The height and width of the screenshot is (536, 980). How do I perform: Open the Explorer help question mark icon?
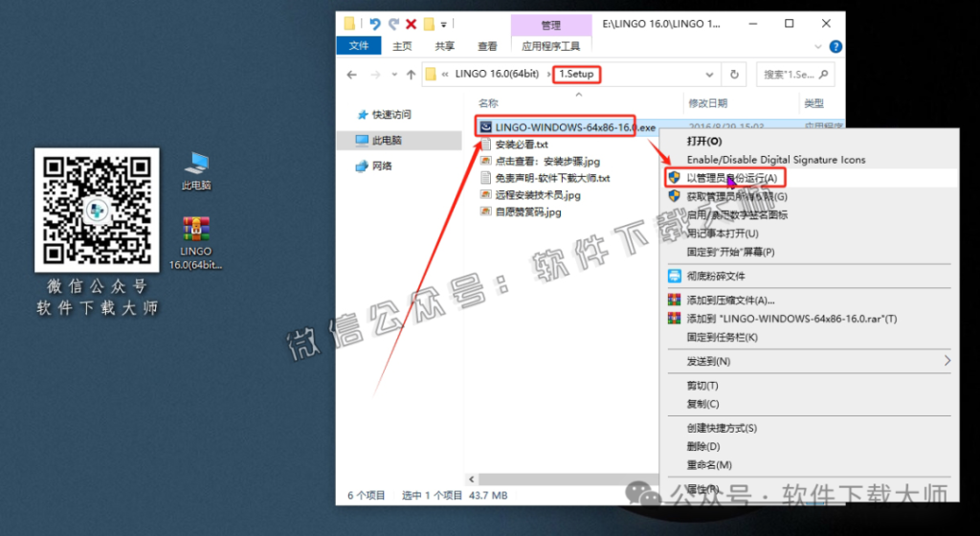835,47
